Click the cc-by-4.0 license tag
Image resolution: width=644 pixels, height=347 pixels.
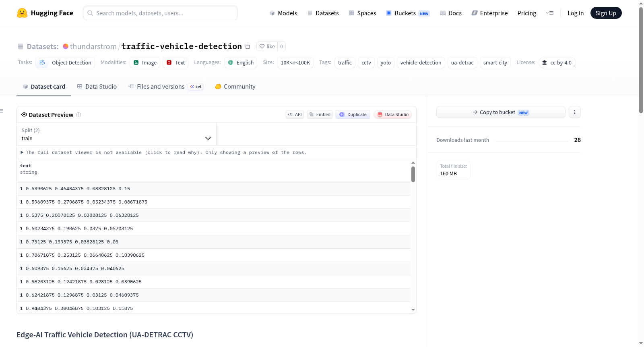557,62
